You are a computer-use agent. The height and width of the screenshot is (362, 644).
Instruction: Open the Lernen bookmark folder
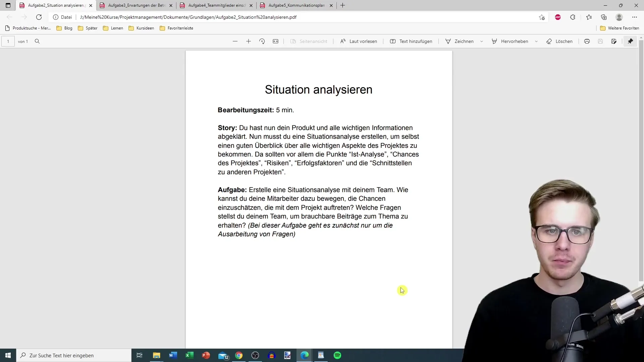(113, 28)
